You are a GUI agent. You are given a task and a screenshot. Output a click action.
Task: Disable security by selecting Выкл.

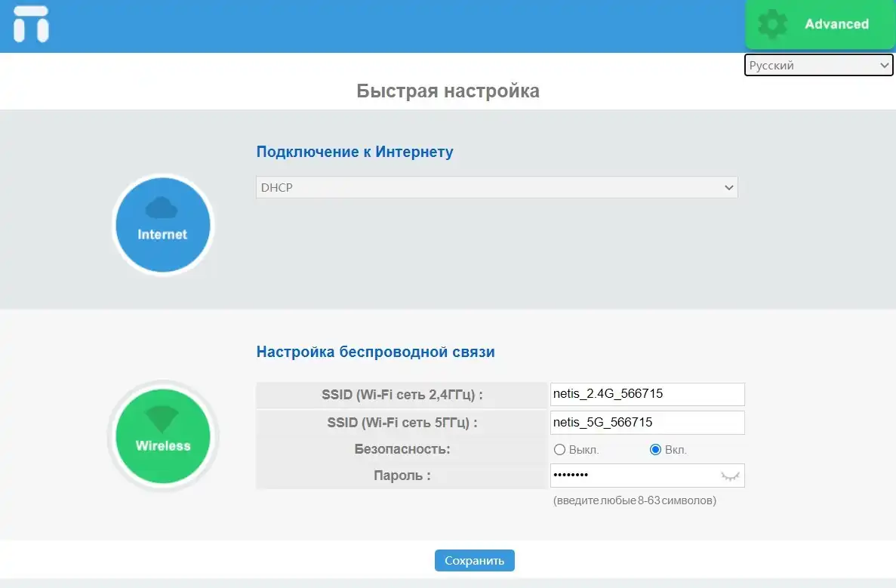[559, 449]
